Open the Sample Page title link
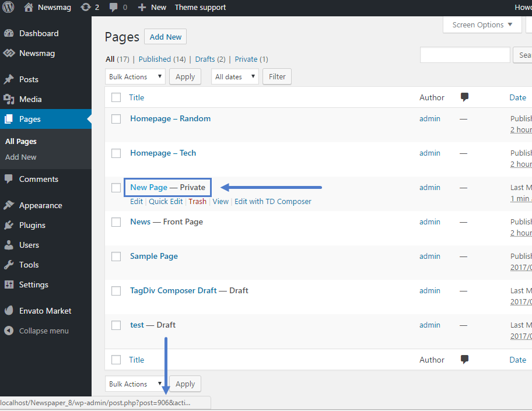Screen dimensions: 532x411 (x=153, y=256)
